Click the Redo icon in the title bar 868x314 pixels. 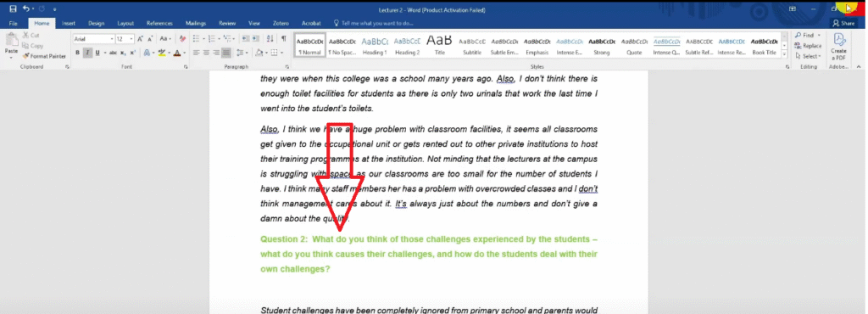41,8
